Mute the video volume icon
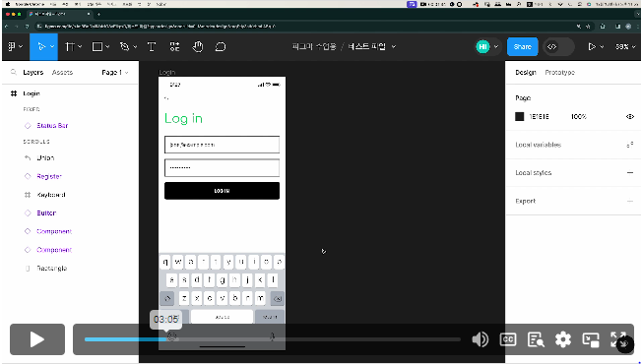This screenshot has height=364, width=641. click(x=480, y=339)
